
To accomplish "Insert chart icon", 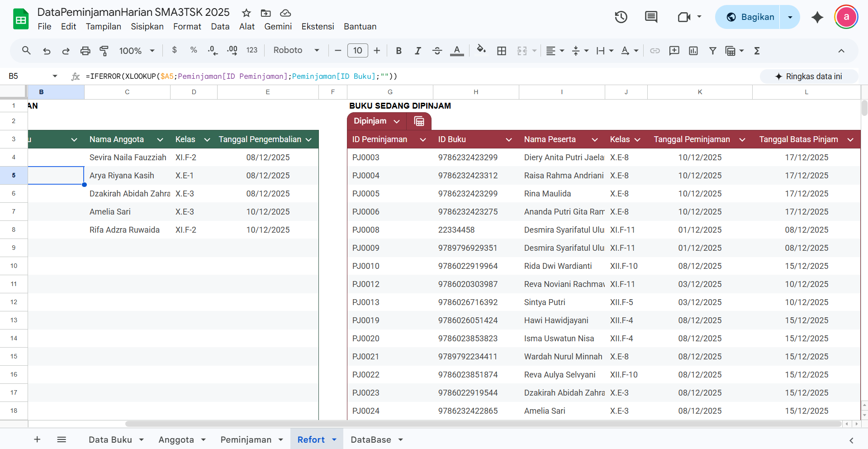I will [x=693, y=51].
